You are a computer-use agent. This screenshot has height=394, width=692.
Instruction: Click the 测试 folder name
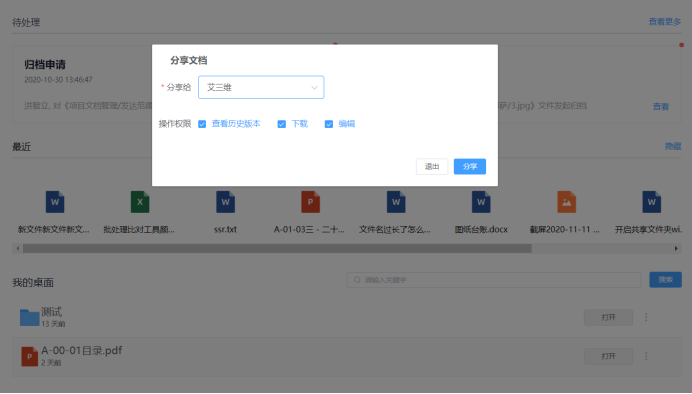(x=51, y=312)
